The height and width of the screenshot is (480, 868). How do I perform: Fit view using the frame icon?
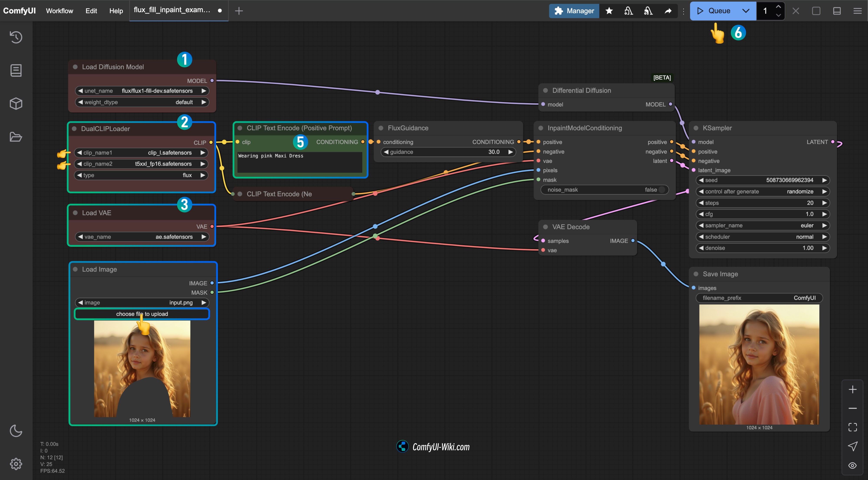pyautogui.click(x=853, y=427)
